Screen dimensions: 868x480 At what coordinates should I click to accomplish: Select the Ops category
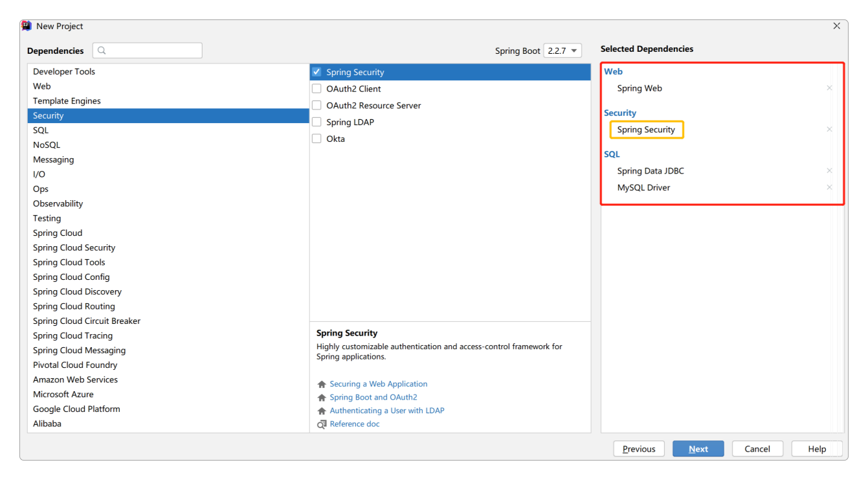168,189
